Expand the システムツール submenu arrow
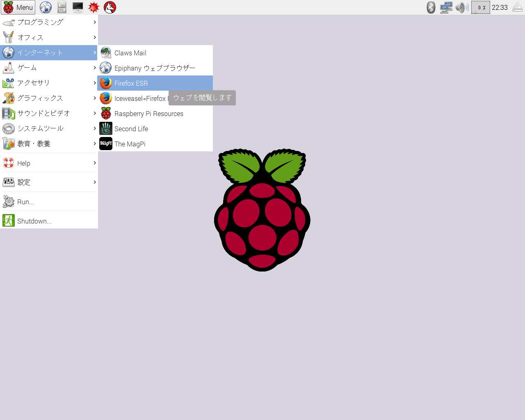This screenshot has width=525, height=420. (95, 128)
